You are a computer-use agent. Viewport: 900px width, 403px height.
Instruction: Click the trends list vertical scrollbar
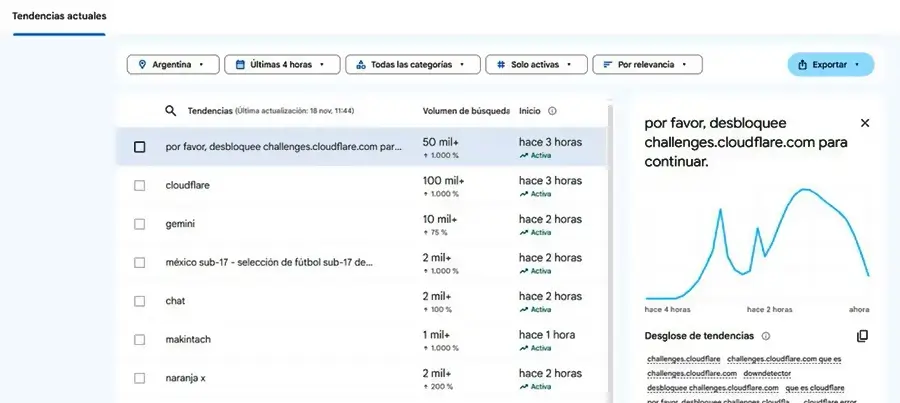tap(610, 253)
